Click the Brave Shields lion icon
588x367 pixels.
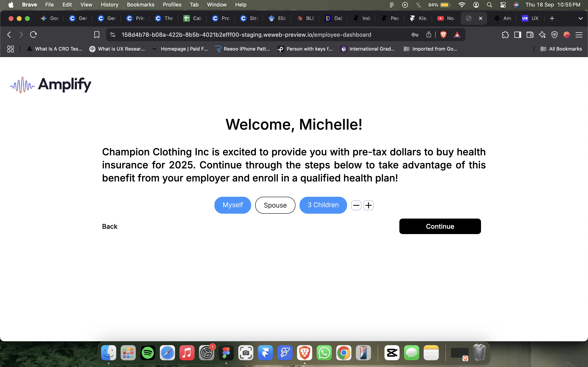(x=443, y=35)
